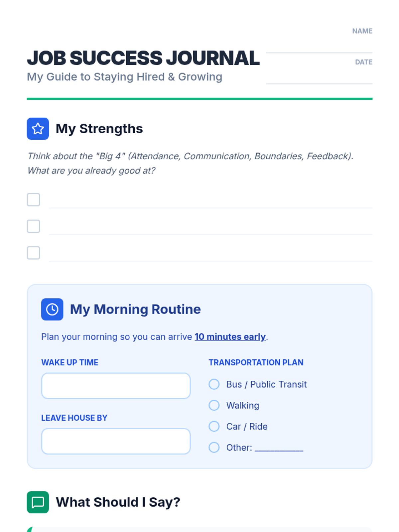Click the Name line at top right
This screenshot has height=532, width=399.
(319, 47)
